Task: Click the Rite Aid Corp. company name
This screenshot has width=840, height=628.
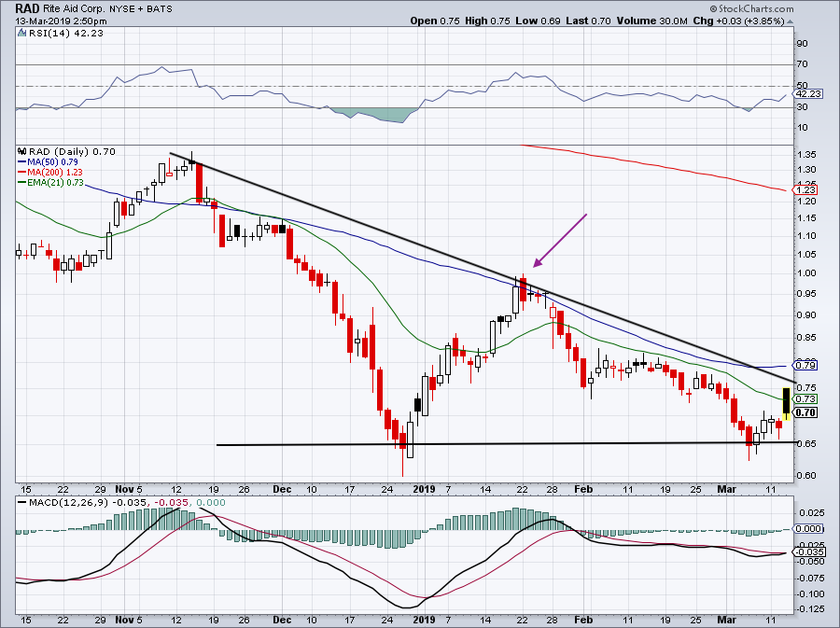Action: point(75,9)
